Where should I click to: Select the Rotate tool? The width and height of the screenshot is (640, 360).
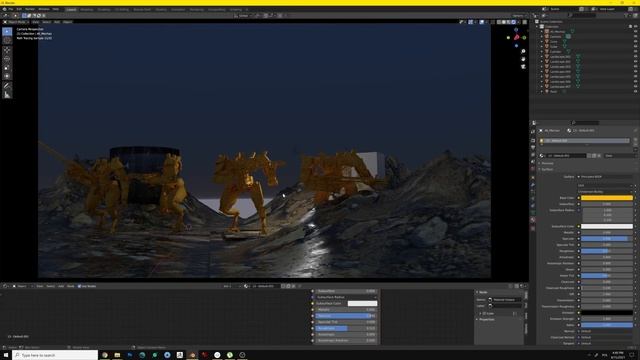(7, 59)
